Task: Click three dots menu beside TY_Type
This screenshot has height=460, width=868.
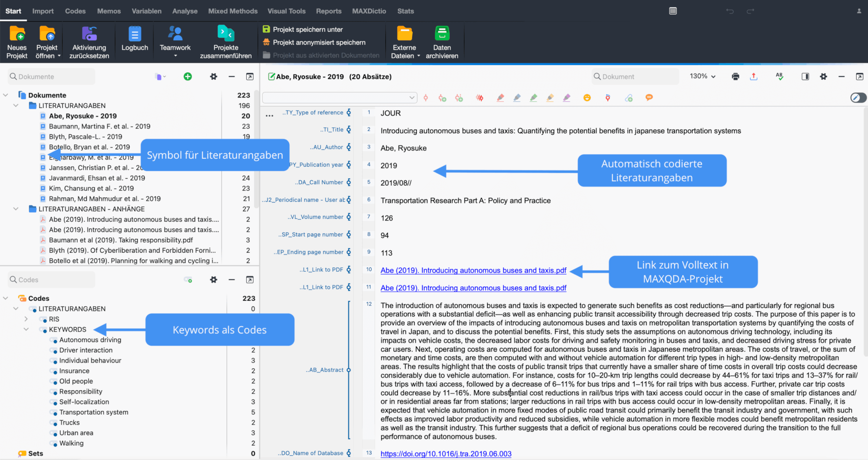Action: click(x=269, y=116)
